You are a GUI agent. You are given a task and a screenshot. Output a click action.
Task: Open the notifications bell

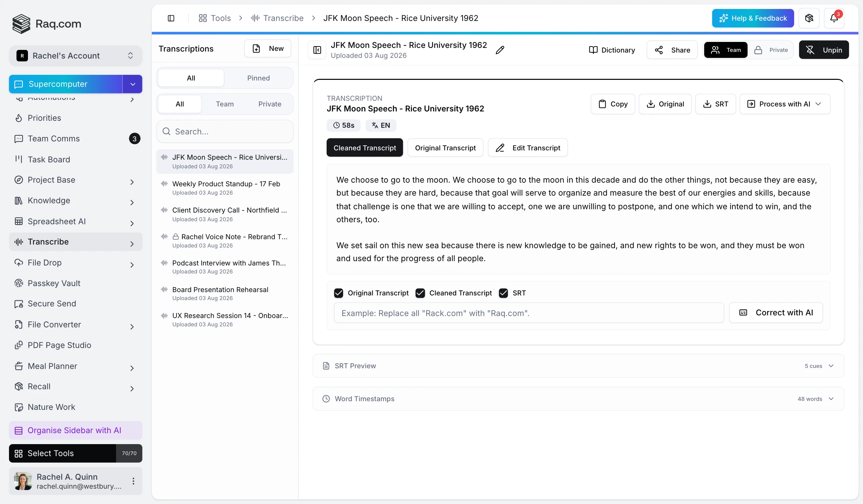click(834, 18)
